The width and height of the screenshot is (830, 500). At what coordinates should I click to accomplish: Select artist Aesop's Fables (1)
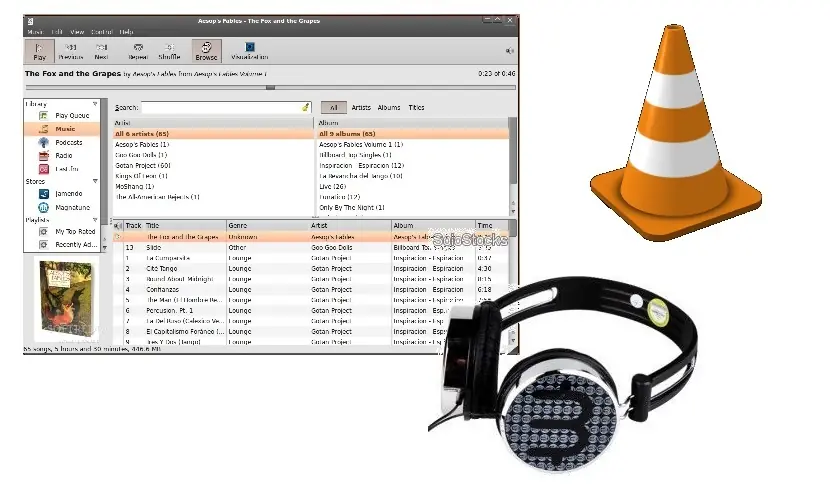pos(213,144)
